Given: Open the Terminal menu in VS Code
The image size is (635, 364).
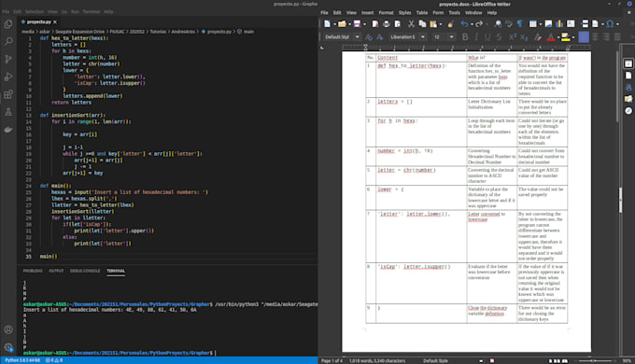Looking at the screenshot, I should 92,12.
